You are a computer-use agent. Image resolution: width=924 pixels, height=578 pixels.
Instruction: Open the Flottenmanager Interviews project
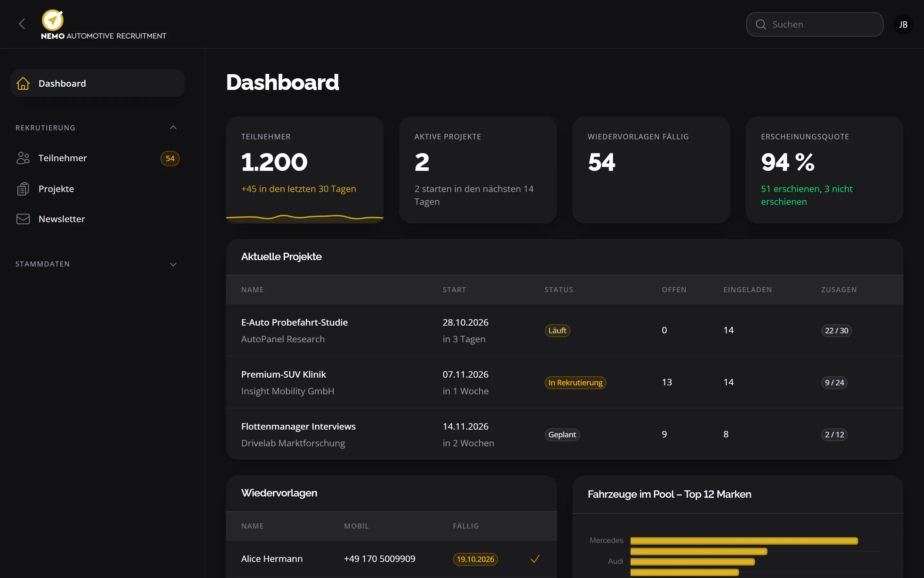point(298,427)
